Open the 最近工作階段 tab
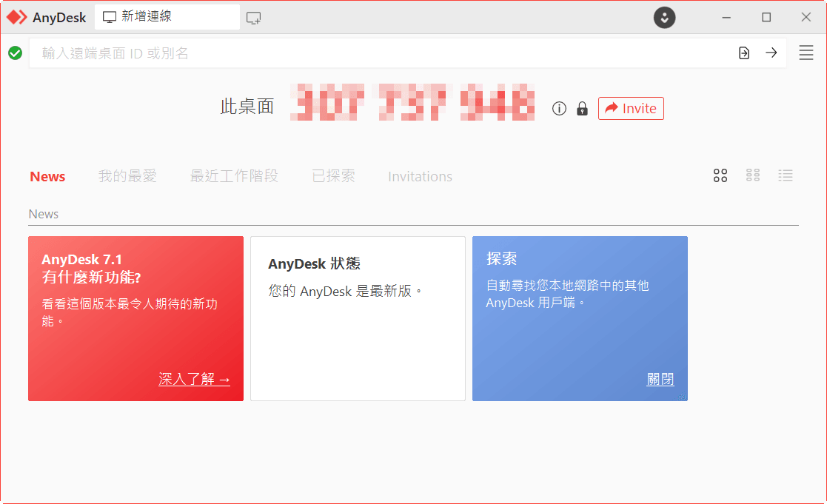This screenshot has width=827, height=504. [234, 176]
